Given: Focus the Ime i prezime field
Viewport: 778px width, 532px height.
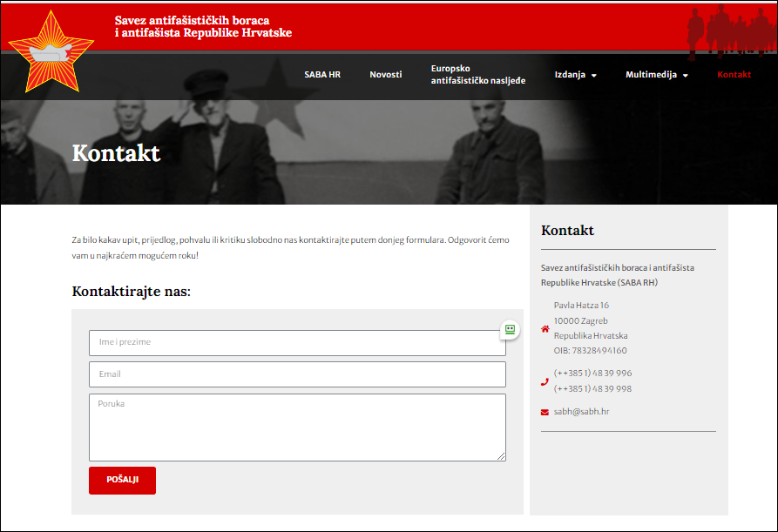Looking at the screenshot, I should tap(297, 342).
